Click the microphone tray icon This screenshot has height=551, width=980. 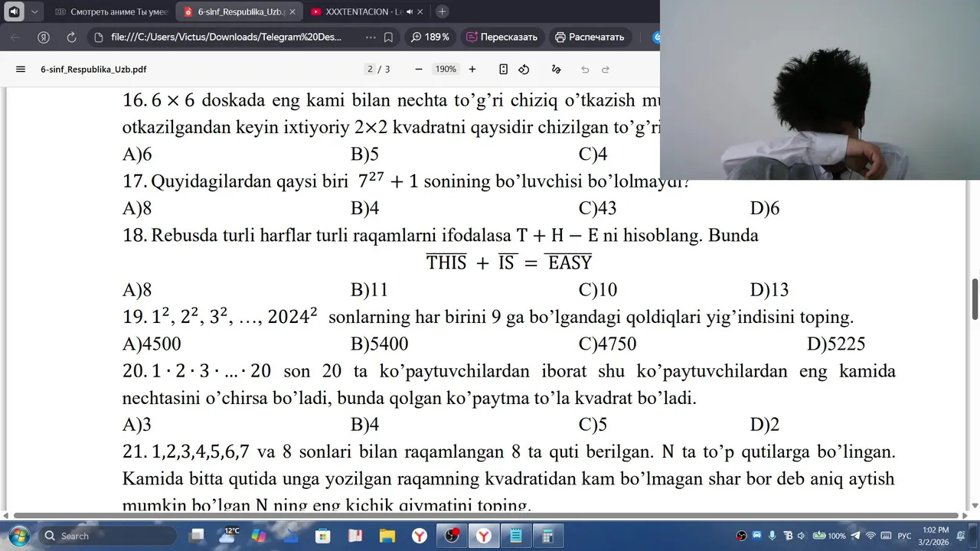coord(772,536)
